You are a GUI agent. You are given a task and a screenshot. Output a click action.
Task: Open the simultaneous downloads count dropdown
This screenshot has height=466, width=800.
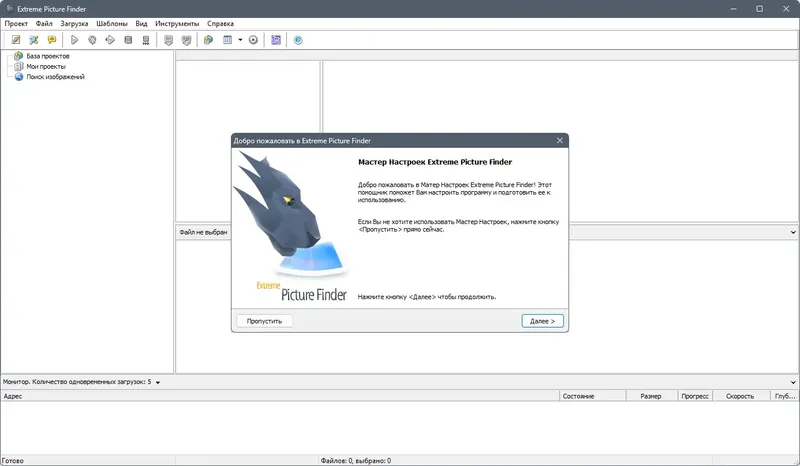coord(158,382)
